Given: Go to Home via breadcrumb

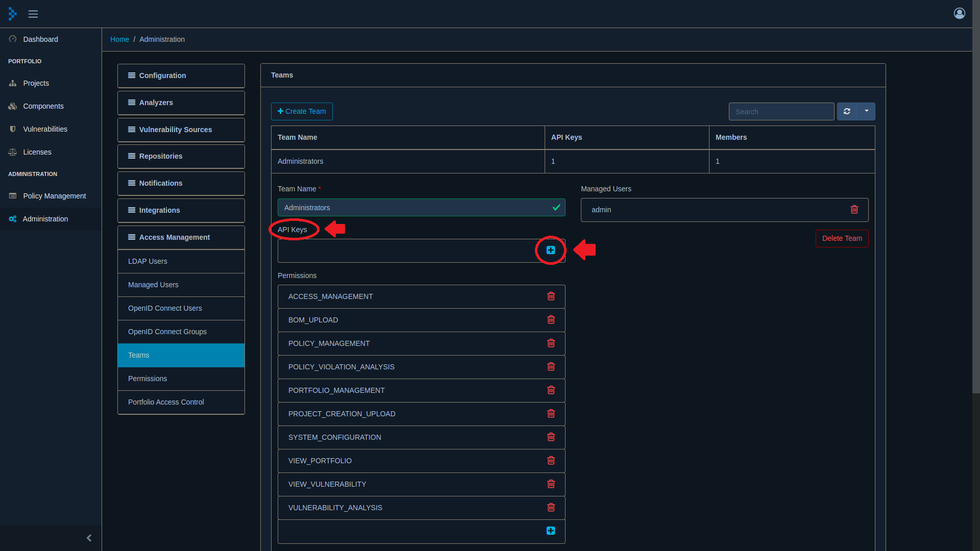Looking at the screenshot, I should pyautogui.click(x=119, y=39).
